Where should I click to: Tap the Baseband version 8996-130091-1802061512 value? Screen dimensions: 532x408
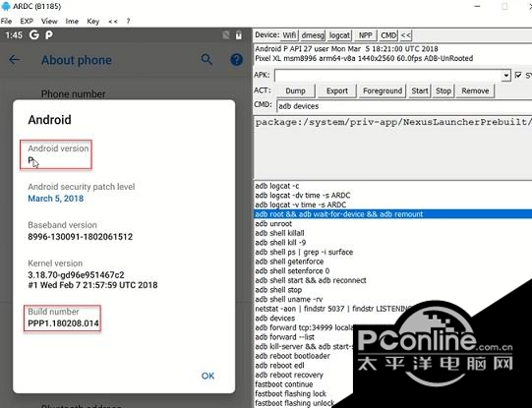[80, 237]
